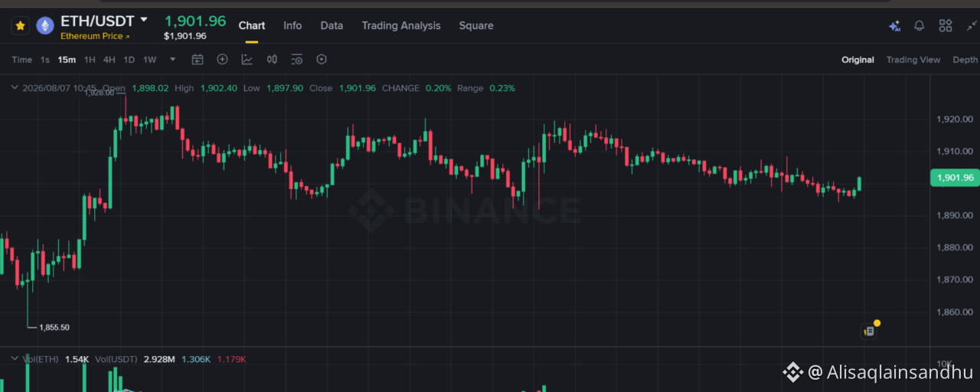Click the Vol(USDT) value 2.928M
Image resolution: width=980 pixels, height=392 pixels.
click(159, 359)
